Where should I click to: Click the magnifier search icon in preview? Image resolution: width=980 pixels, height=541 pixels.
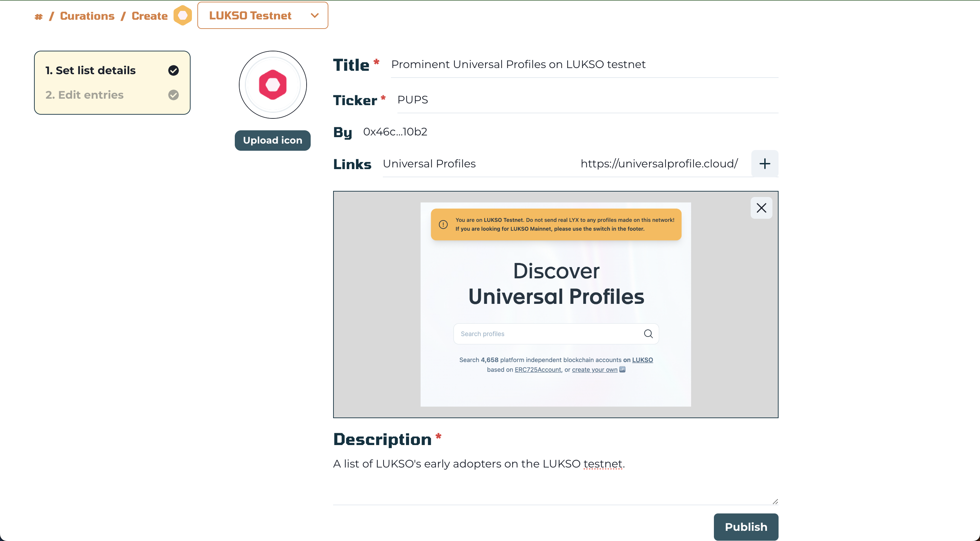point(648,334)
